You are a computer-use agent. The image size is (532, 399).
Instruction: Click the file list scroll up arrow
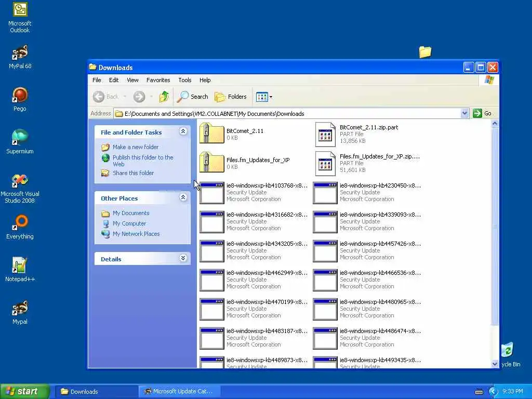[x=495, y=124]
